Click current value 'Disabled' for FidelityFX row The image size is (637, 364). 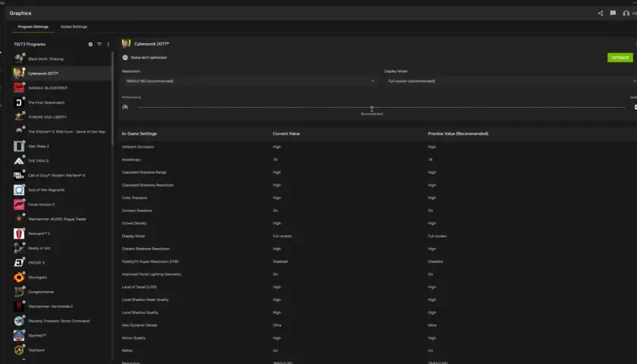(x=281, y=262)
